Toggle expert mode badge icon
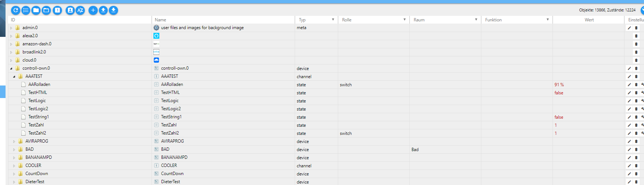The height and width of the screenshot is (185, 644). tap(70, 10)
